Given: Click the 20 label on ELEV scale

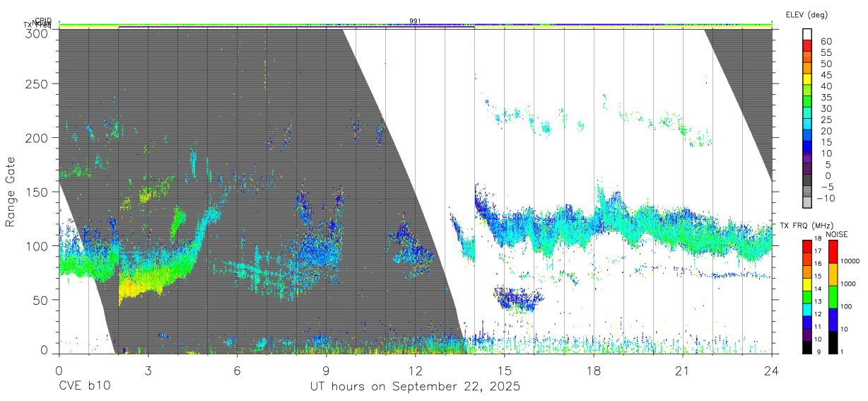Looking at the screenshot, I should 826,131.
